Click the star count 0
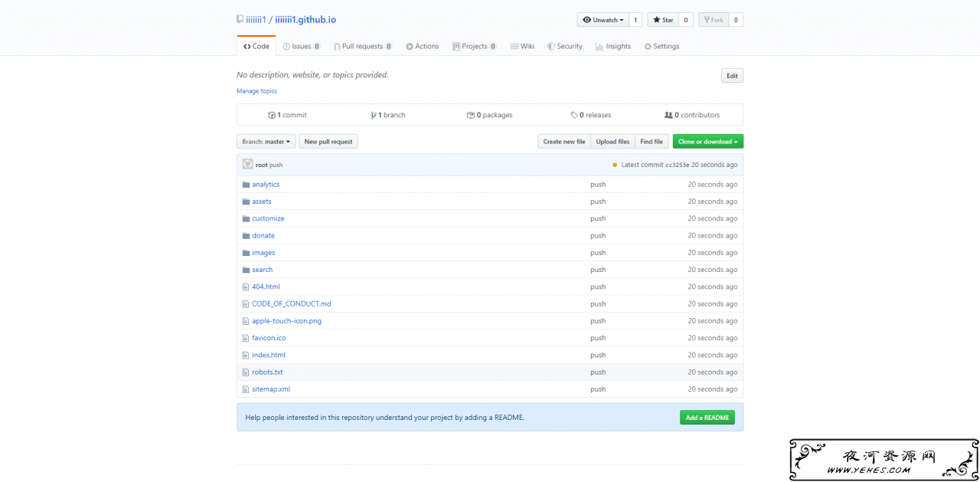The width and height of the screenshot is (980, 482). (685, 20)
